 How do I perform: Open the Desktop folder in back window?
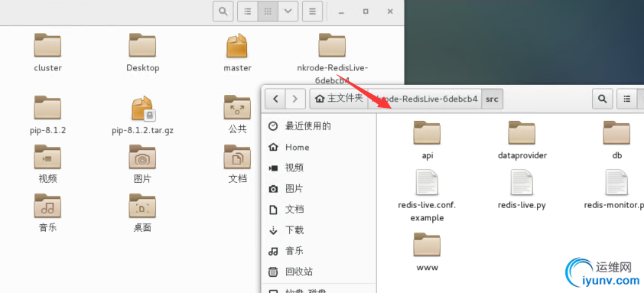coord(142,45)
